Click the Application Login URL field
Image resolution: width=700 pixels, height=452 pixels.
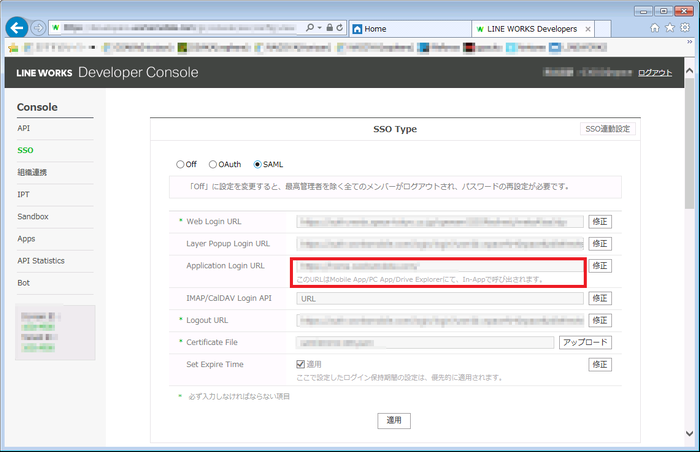click(x=440, y=266)
